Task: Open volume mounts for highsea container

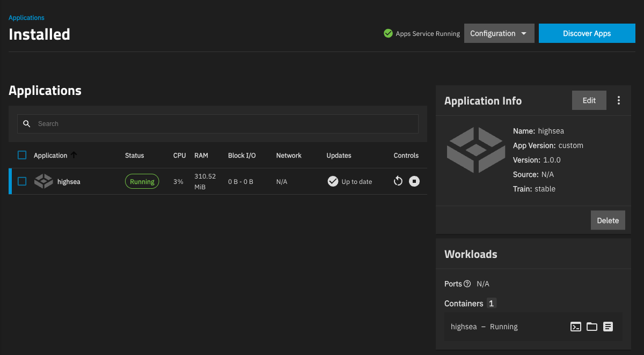Action: pyautogui.click(x=592, y=327)
